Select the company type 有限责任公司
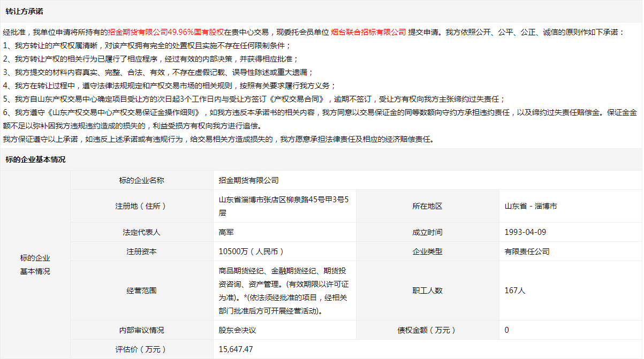This screenshot has width=644, height=359. 527,251
